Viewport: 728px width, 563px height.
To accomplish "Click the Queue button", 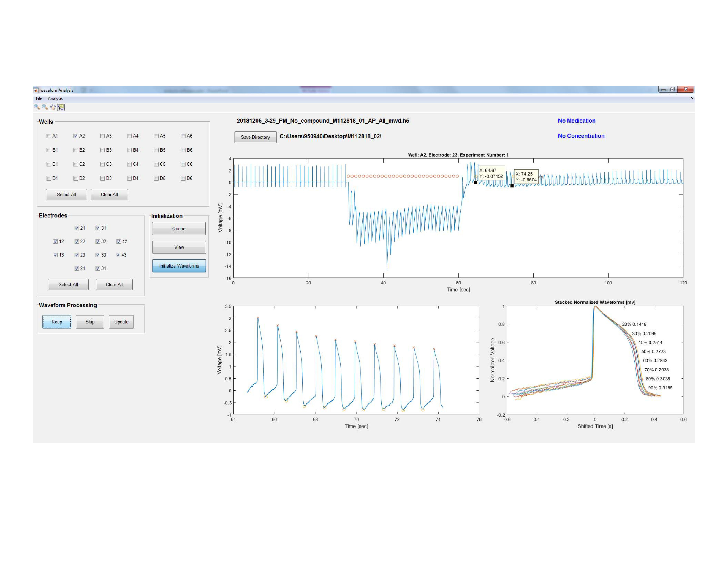I will point(179,229).
